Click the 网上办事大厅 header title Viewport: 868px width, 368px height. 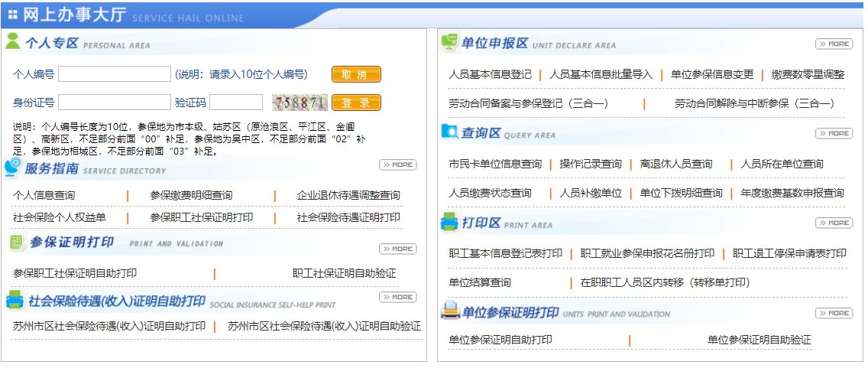(x=75, y=15)
